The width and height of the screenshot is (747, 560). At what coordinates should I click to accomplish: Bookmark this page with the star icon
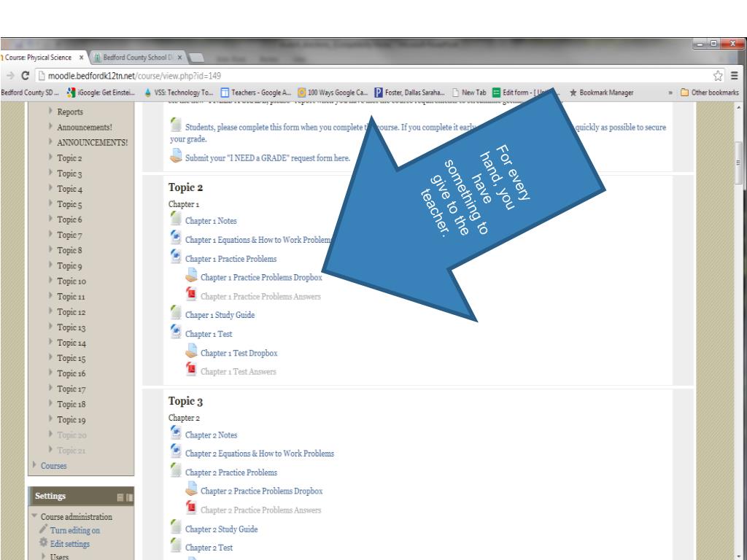(718, 76)
